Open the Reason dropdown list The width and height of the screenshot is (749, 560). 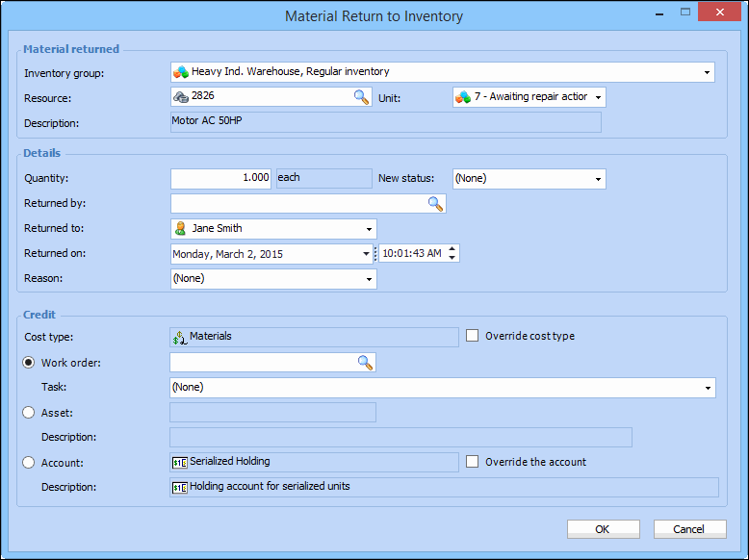[x=369, y=279]
